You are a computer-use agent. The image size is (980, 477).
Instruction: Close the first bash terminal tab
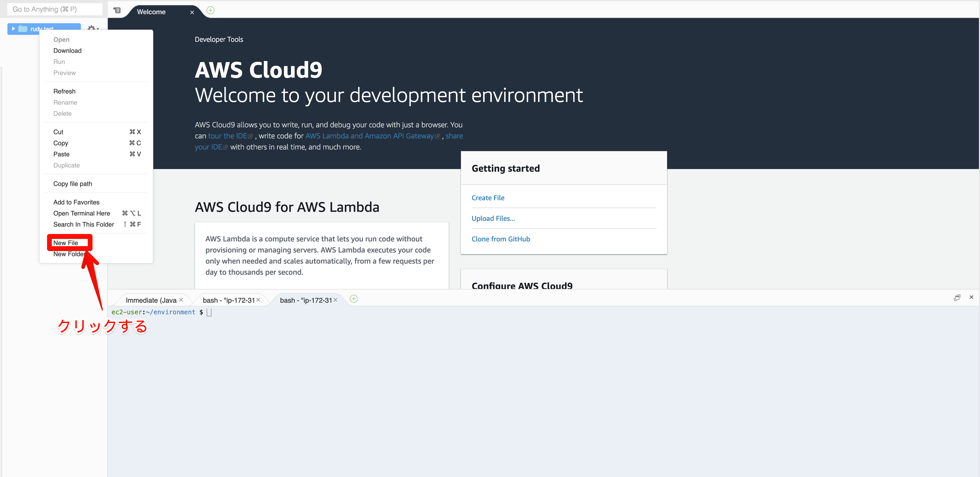point(258,300)
